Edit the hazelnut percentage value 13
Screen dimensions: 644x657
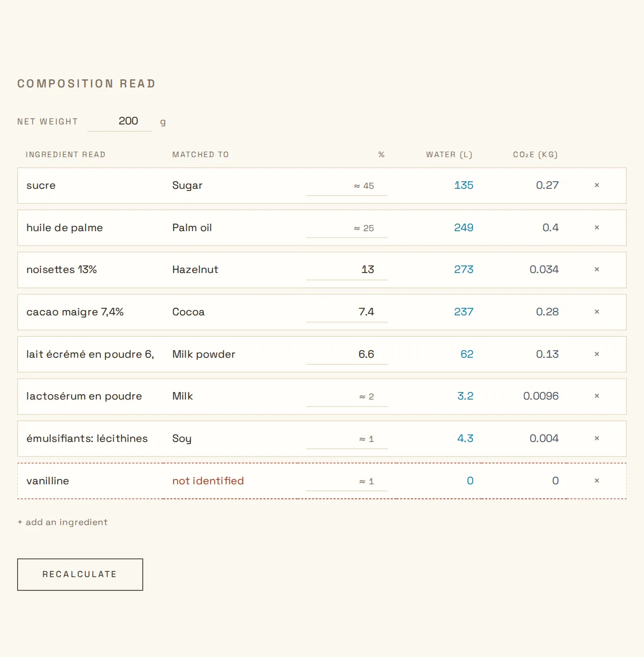pos(347,270)
